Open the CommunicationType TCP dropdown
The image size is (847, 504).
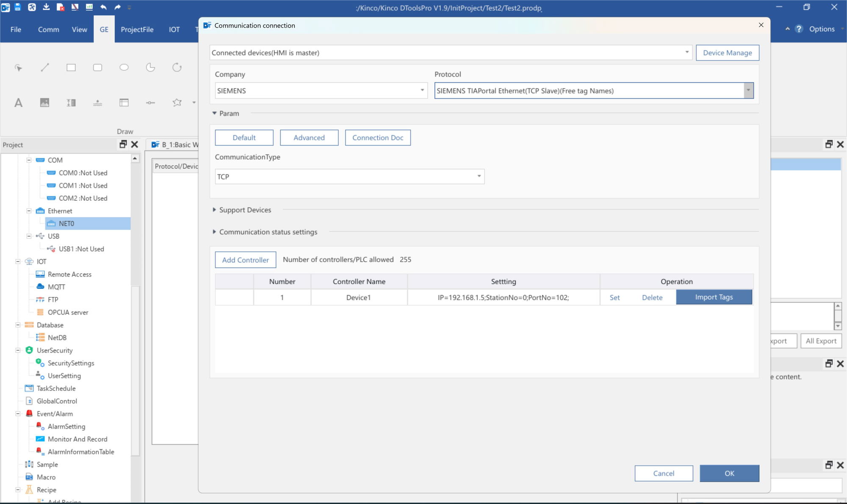click(x=479, y=176)
